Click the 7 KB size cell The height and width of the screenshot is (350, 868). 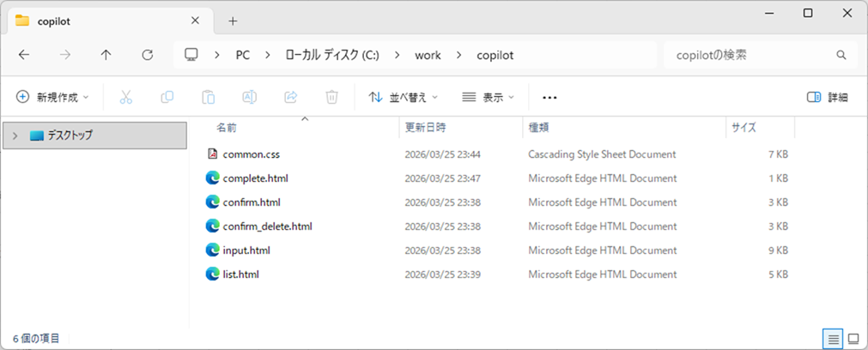[779, 154]
